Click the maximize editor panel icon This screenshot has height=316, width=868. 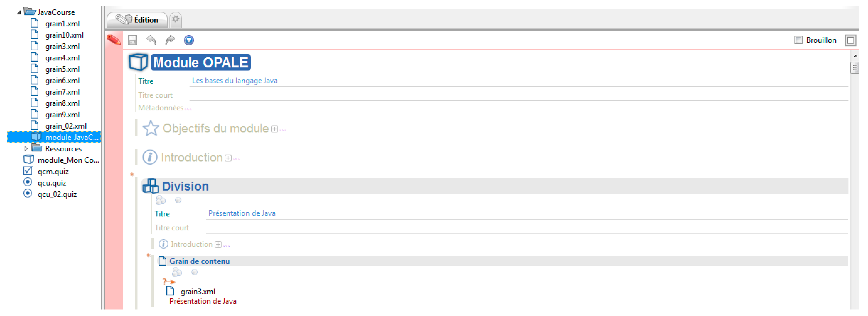[850, 40]
